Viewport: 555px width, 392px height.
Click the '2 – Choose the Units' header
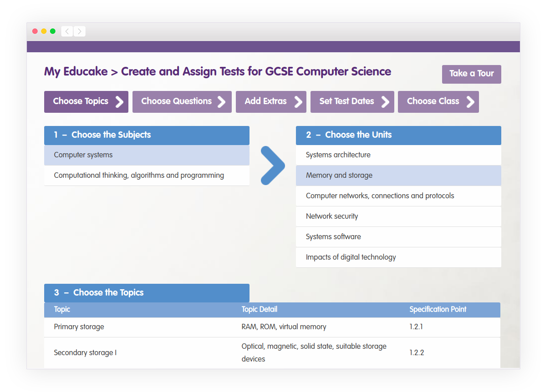(398, 135)
